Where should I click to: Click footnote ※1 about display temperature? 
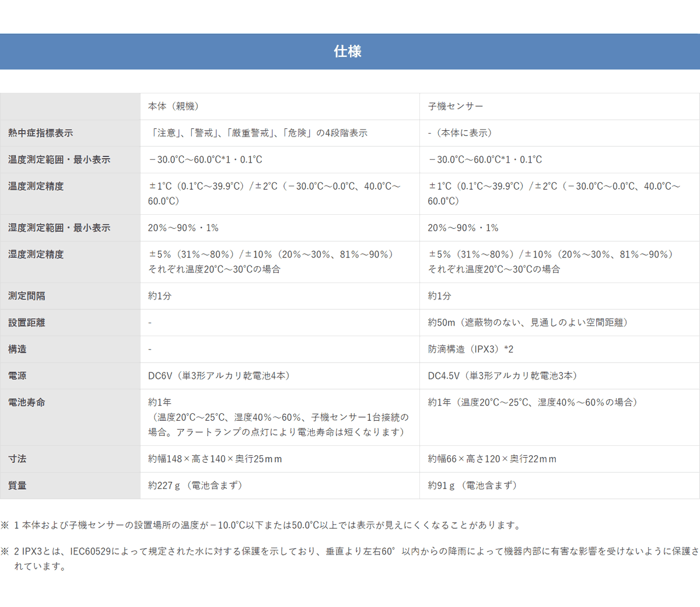[261, 525]
